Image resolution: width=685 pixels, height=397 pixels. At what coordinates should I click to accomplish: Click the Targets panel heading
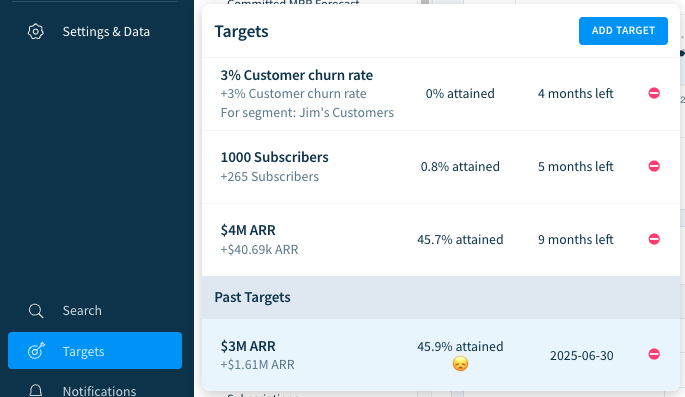pyautogui.click(x=241, y=31)
